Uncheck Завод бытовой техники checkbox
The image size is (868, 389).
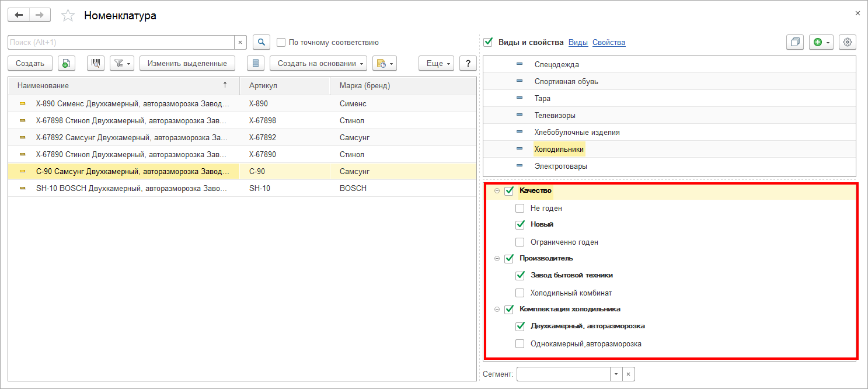(x=520, y=275)
